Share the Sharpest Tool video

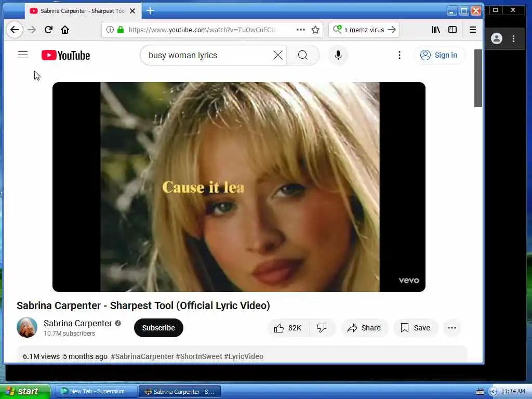(364, 328)
